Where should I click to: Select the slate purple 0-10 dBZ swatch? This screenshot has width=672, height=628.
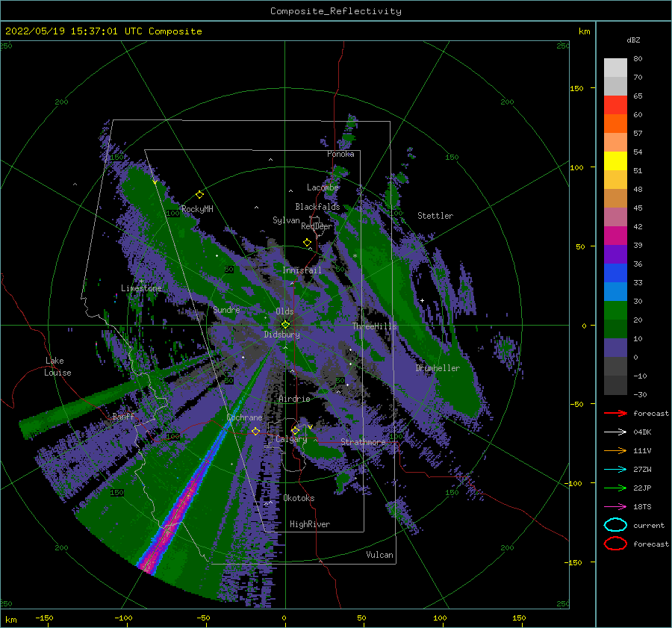(x=615, y=348)
